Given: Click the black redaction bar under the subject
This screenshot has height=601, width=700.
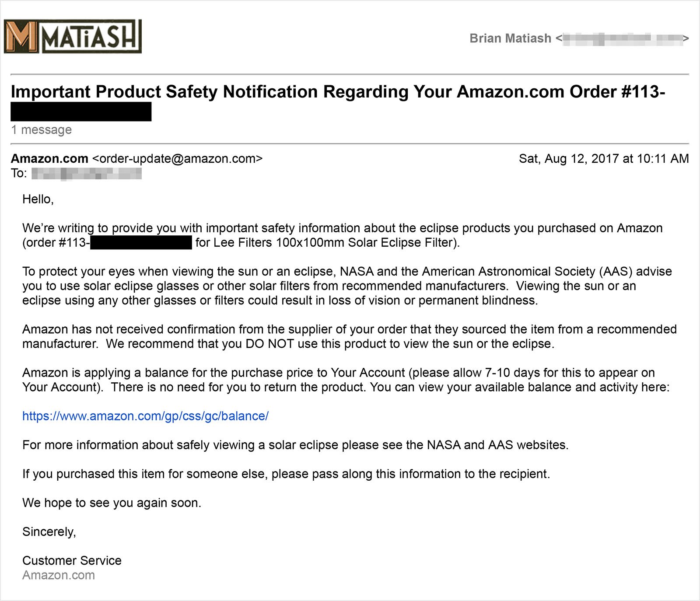Looking at the screenshot, I should (81, 112).
